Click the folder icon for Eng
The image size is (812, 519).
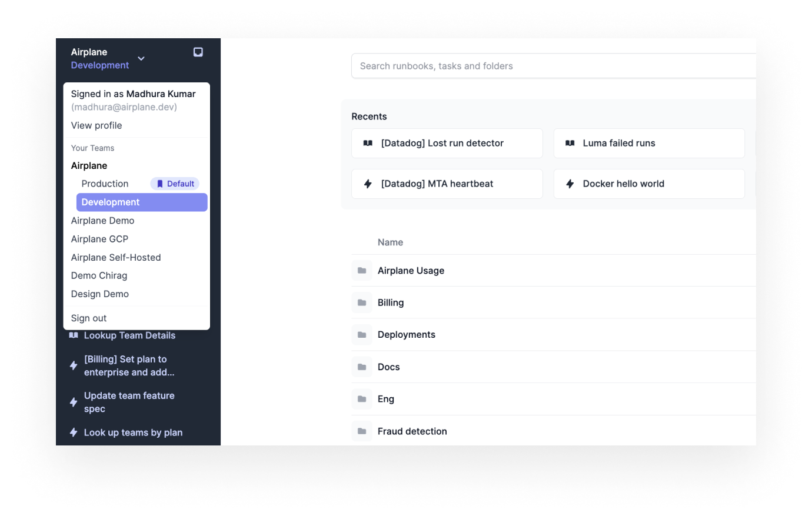(362, 399)
